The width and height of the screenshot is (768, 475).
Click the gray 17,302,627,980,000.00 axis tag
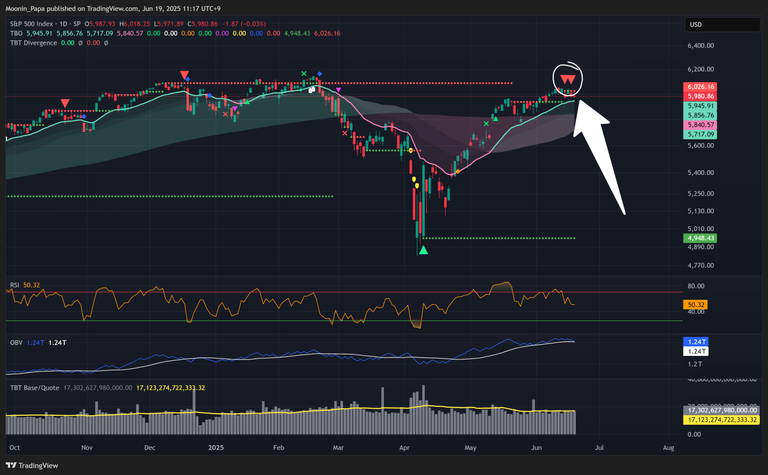[x=721, y=410]
